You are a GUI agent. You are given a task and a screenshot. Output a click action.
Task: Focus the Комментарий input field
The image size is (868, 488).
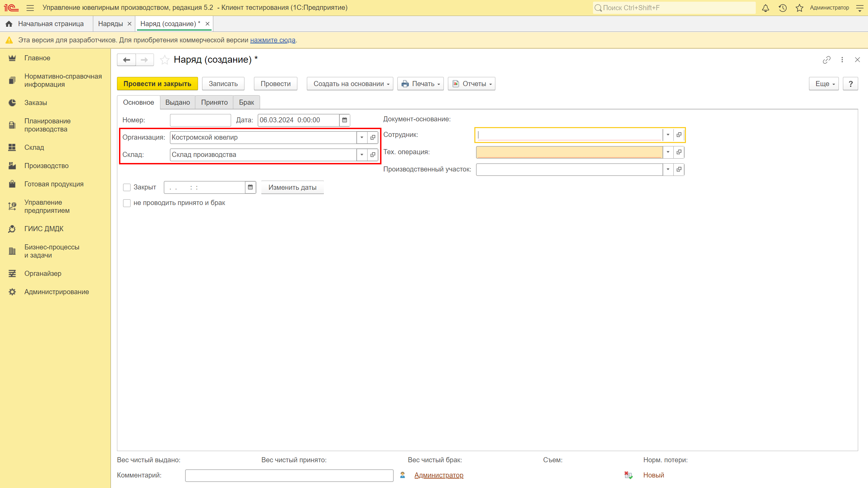click(289, 475)
